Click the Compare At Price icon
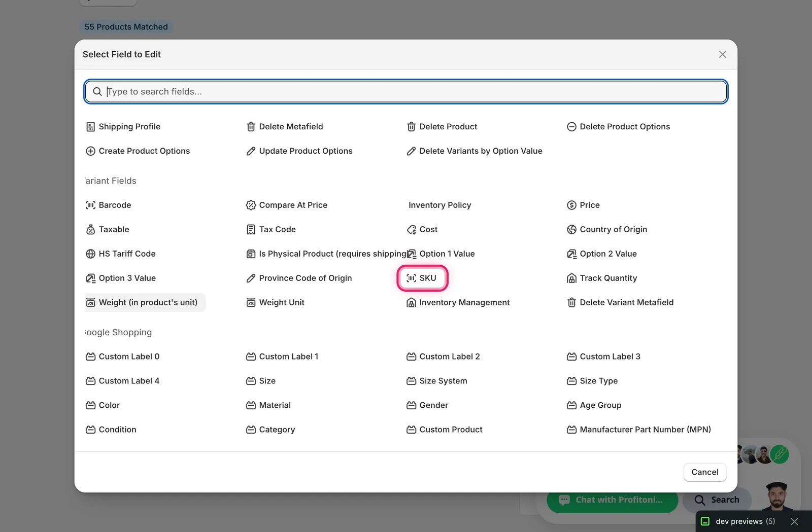This screenshot has width=812, height=532. (251, 205)
